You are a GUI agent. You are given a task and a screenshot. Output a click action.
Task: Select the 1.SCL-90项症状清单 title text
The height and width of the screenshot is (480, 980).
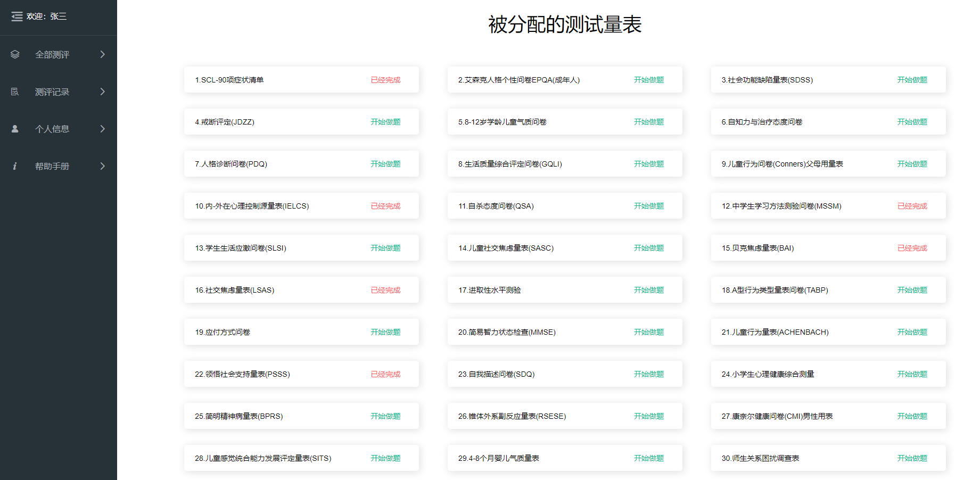coord(229,80)
